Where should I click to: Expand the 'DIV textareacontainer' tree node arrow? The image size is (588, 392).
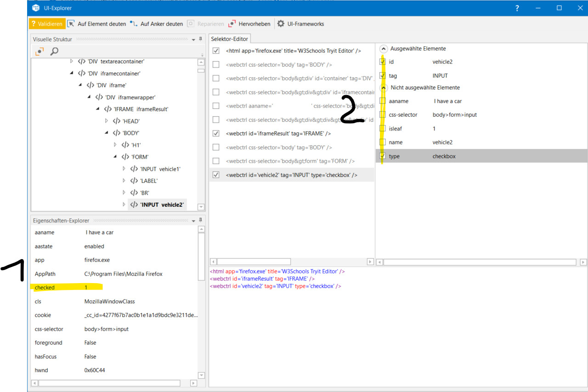[x=71, y=61]
